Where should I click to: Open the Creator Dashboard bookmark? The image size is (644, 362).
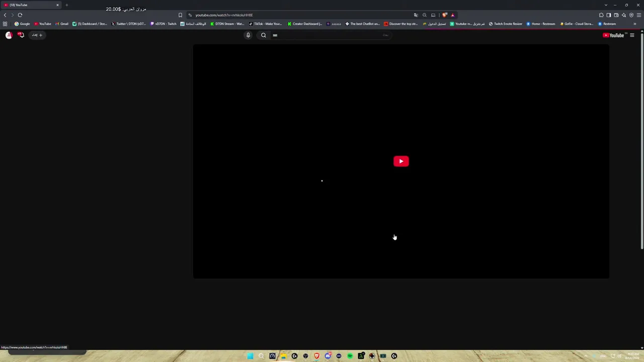tap(305, 24)
